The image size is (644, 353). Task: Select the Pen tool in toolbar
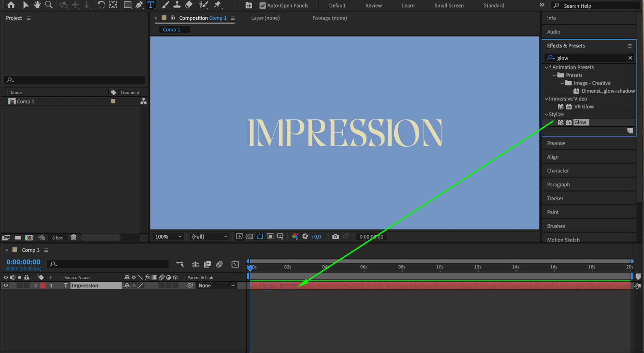pyautogui.click(x=139, y=5)
